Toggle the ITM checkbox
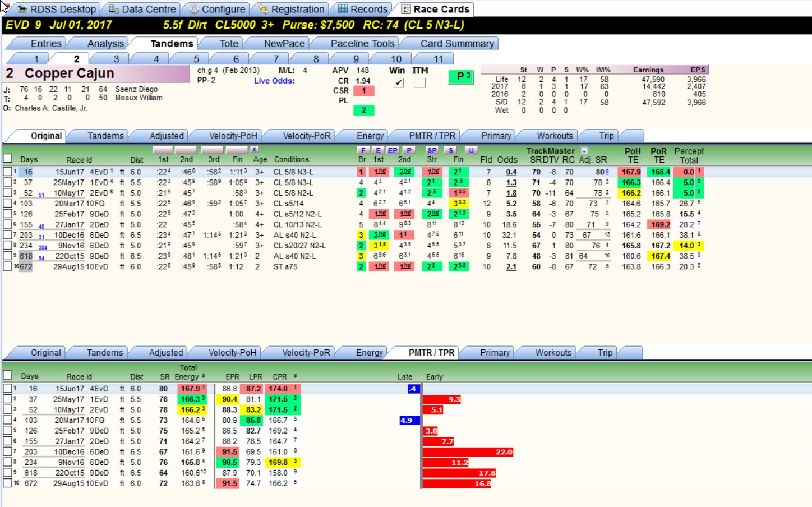Image resolution: width=812 pixels, height=507 pixels. coord(419,82)
